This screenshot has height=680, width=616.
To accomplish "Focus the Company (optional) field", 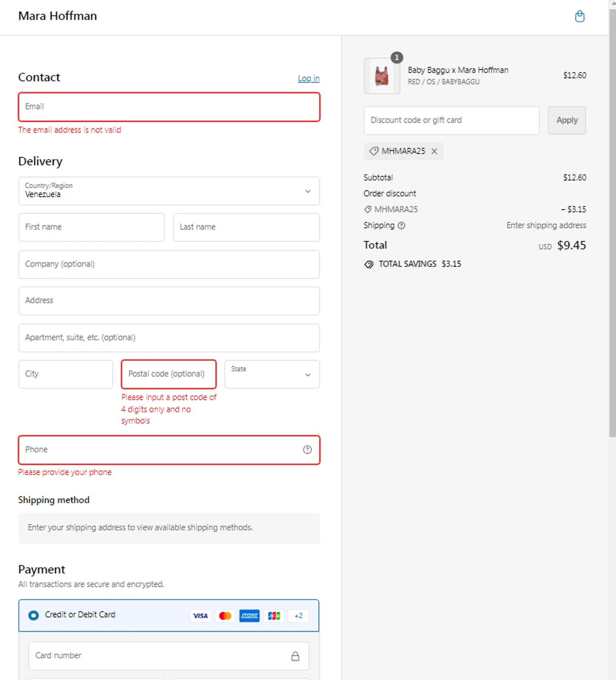I will (x=169, y=264).
